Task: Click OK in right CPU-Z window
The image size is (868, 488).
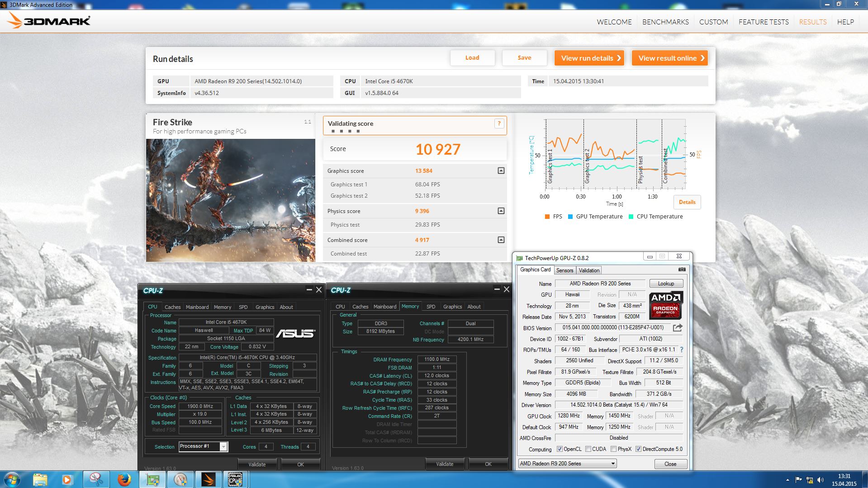Action: 488,464
